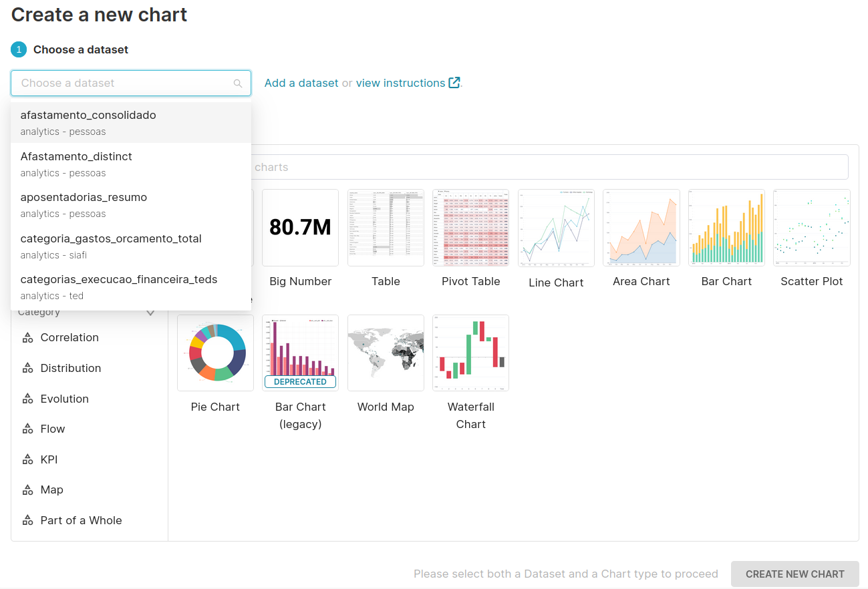This screenshot has height=589, width=868.
Task: Click the Choose a dataset input field
Action: coord(124,83)
